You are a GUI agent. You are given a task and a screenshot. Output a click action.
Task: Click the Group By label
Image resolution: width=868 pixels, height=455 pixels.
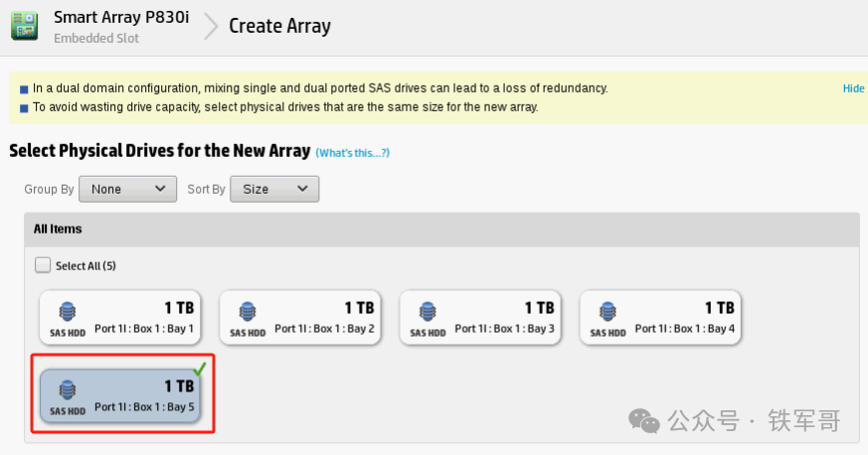pyautogui.click(x=49, y=189)
